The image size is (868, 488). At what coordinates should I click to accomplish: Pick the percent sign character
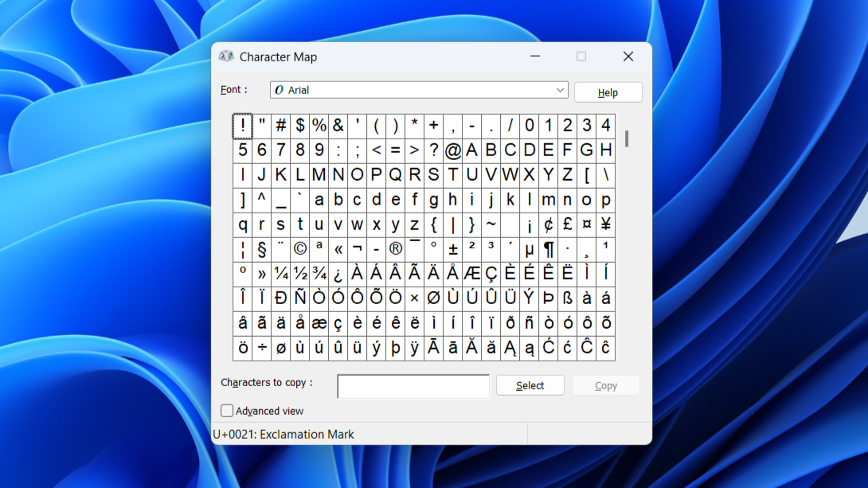(319, 126)
